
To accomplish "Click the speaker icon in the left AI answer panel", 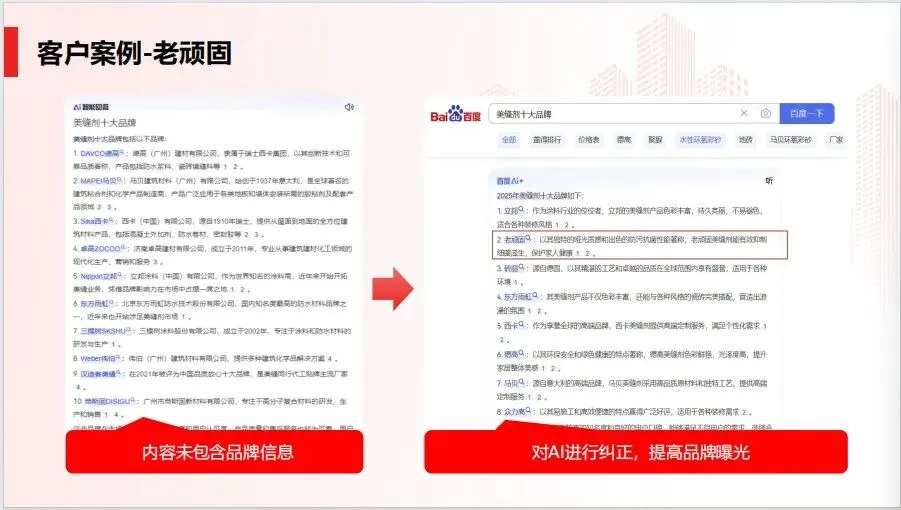I will point(349,107).
